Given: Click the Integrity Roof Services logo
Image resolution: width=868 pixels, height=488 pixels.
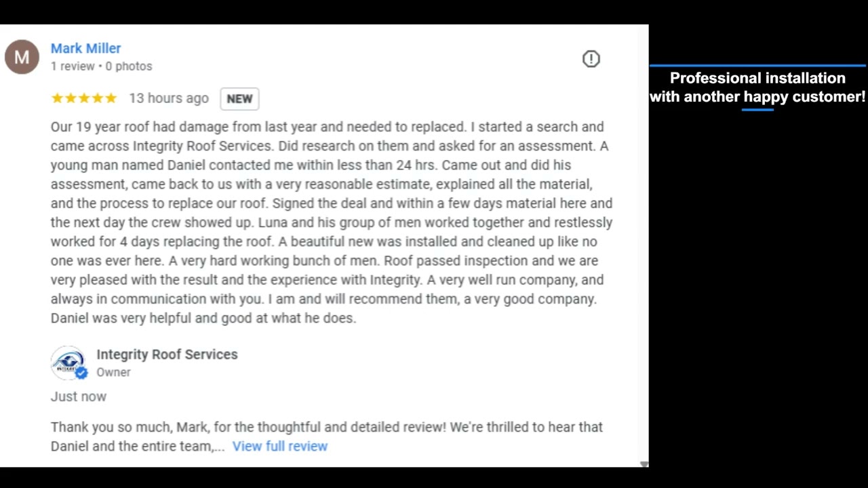Looking at the screenshot, I should pos(67,363).
